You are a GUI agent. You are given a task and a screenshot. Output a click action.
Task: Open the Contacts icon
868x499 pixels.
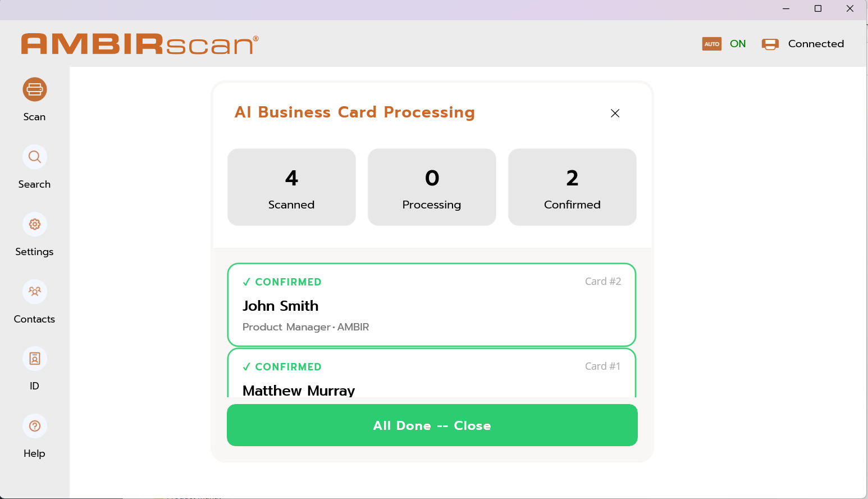[34, 291]
